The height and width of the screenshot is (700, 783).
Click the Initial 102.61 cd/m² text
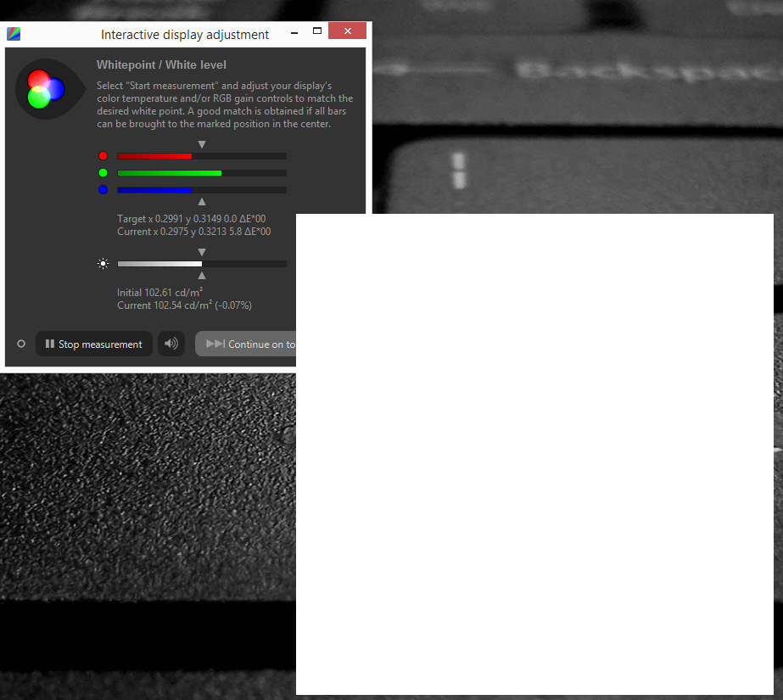click(x=159, y=293)
